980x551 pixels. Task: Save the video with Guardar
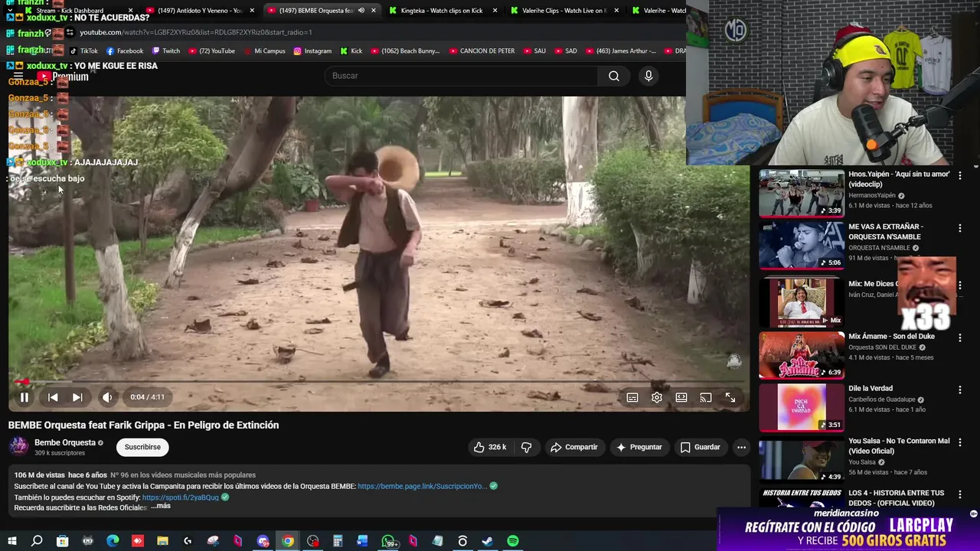pos(701,447)
